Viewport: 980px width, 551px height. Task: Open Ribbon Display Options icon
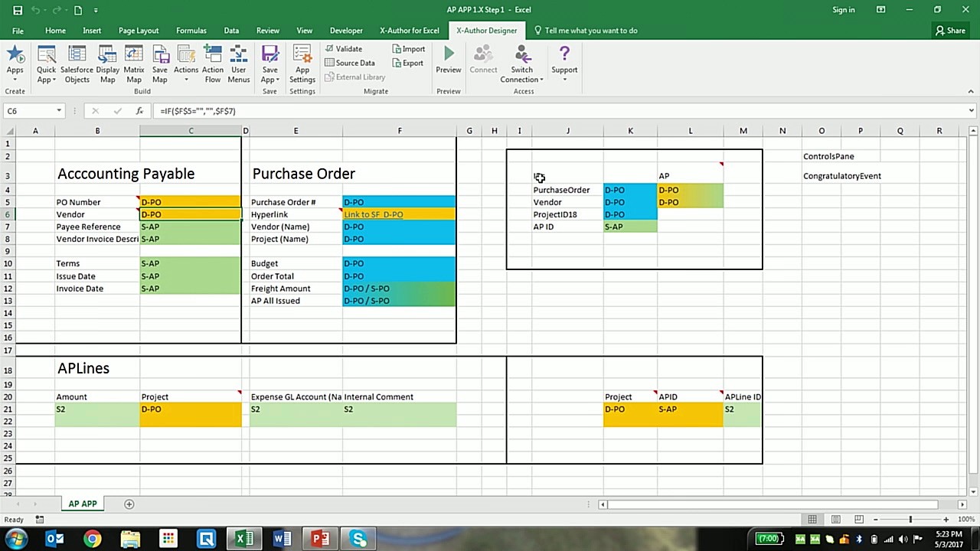click(881, 10)
